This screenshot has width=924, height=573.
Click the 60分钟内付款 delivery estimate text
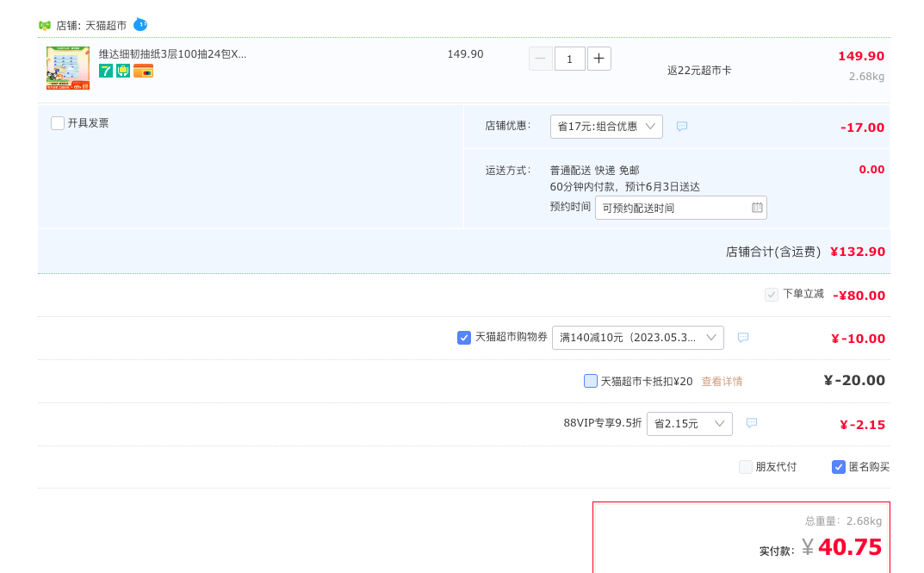[624, 187]
